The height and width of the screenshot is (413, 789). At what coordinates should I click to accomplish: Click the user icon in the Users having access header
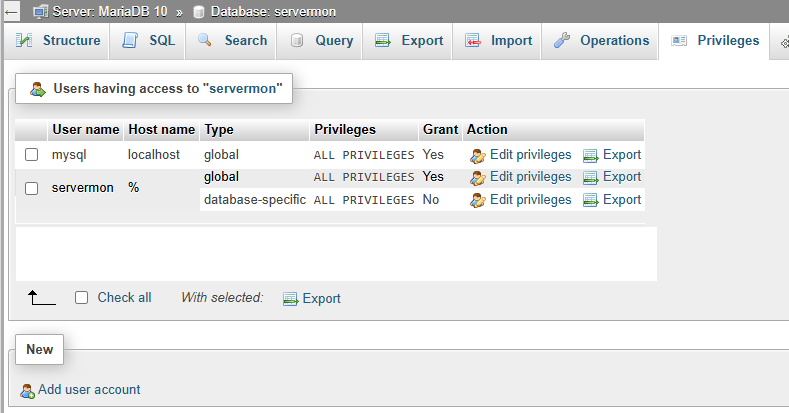[x=37, y=89]
